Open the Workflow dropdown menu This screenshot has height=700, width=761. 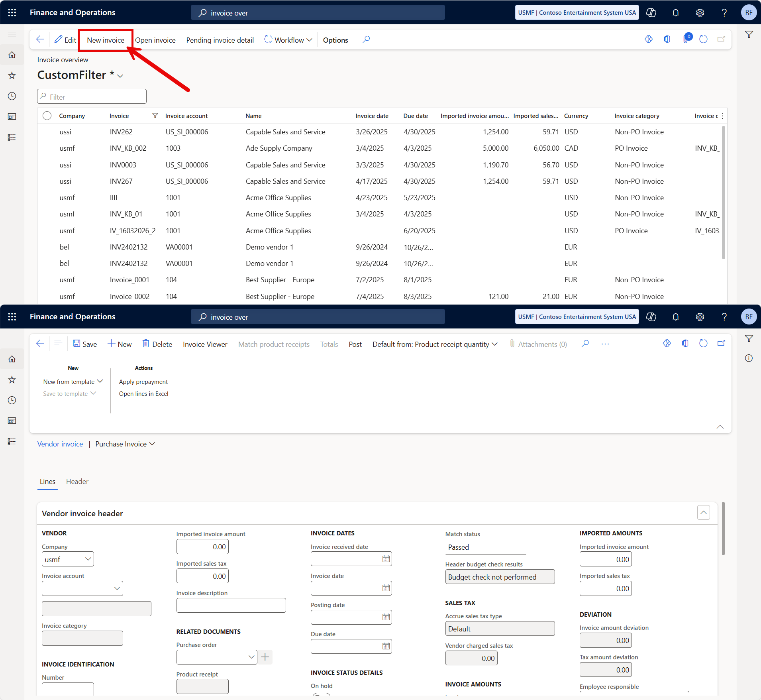tap(288, 40)
